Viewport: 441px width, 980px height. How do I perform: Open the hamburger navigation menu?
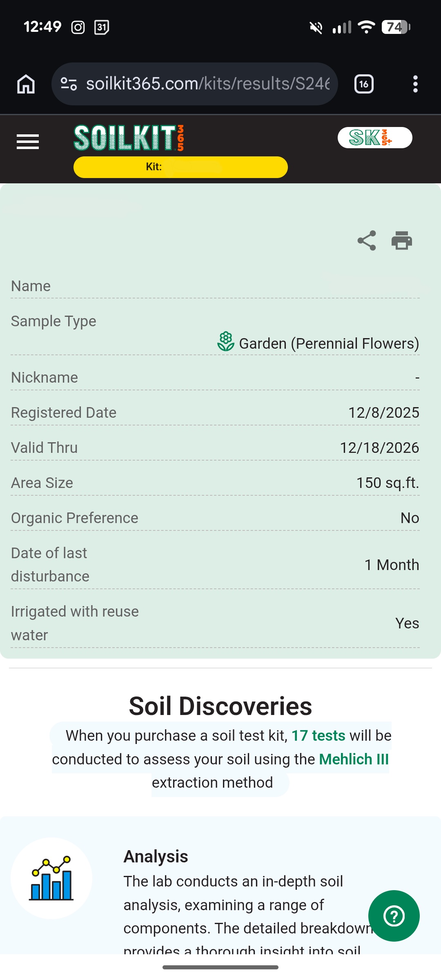[28, 142]
